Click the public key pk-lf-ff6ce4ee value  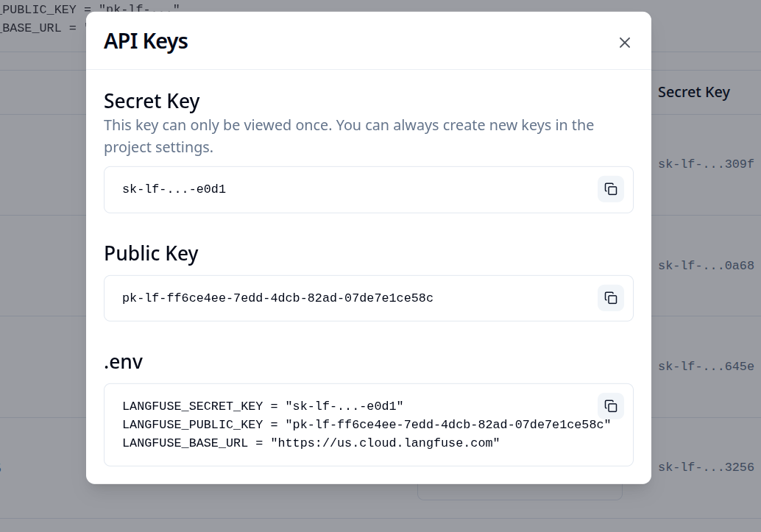277,298
